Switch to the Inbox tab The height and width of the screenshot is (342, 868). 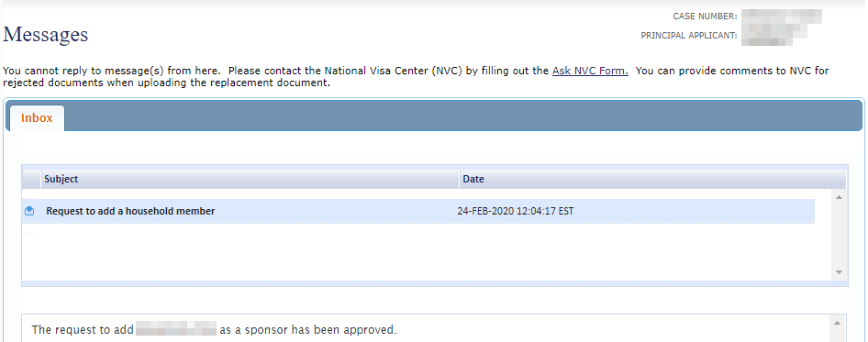click(37, 118)
